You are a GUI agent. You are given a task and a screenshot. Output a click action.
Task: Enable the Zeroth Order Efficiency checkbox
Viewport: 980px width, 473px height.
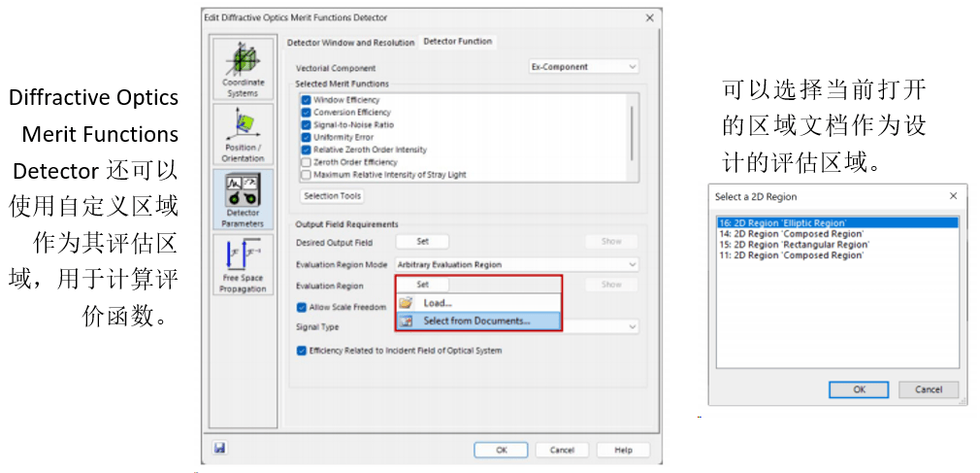307,162
